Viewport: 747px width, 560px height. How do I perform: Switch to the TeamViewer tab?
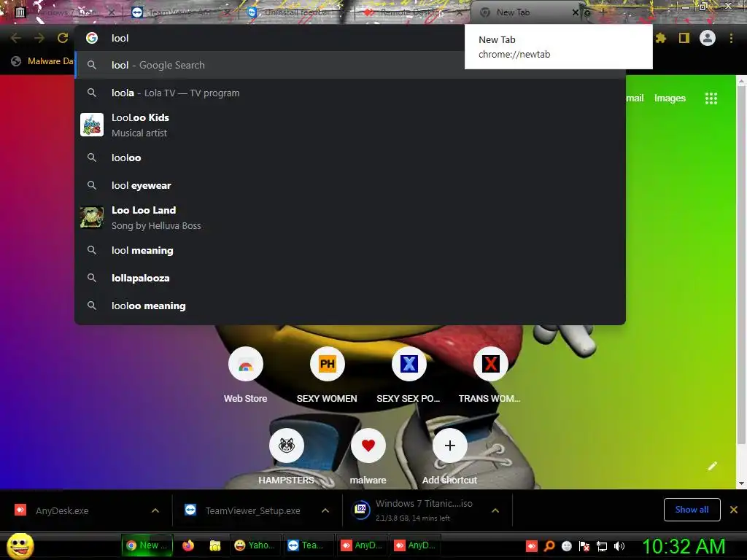point(181,12)
